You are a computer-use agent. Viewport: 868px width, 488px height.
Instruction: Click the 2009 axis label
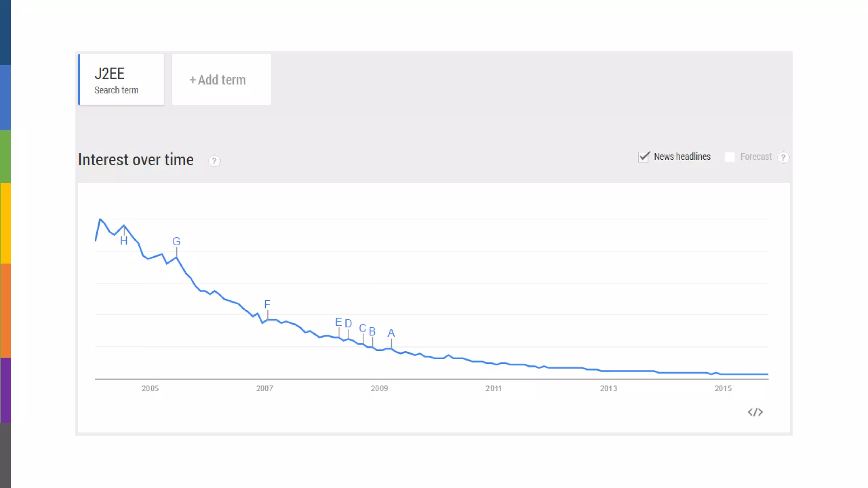click(x=379, y=388)
